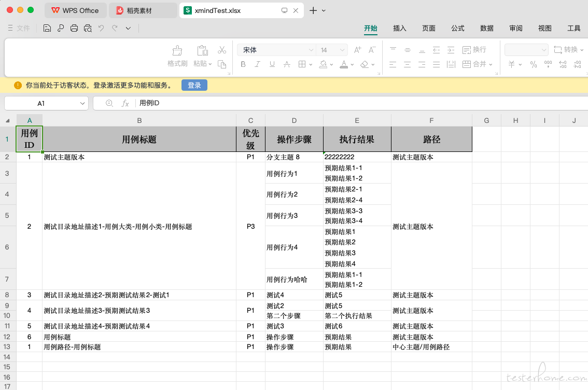Click the select-all corner triangle
This screenshot has width=588, height=390.
pyautogui.click(x=7, y=120)
